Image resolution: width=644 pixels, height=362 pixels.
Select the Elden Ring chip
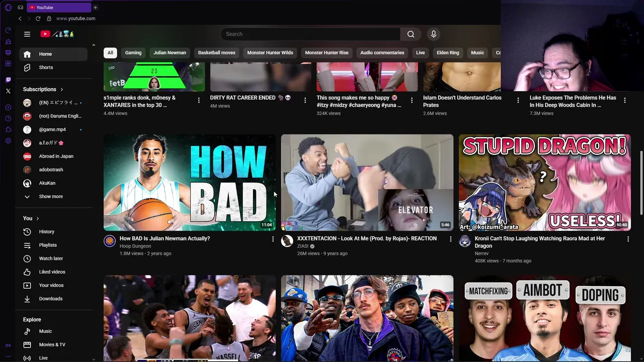[448, 53]
